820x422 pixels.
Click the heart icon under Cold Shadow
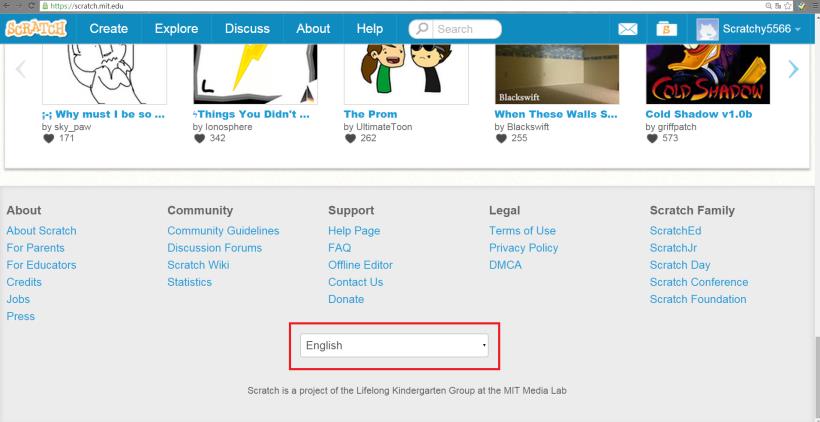pos(651,139)
